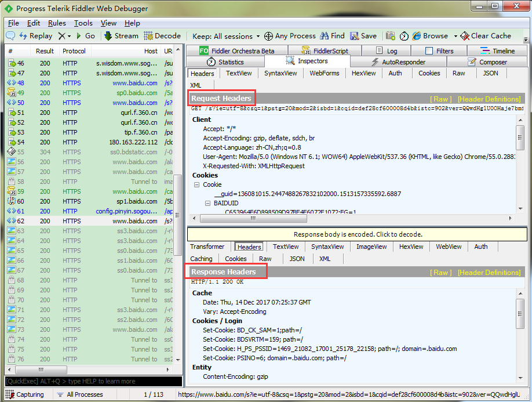Screen dimensions: 532x402
Task: Click the comment speech bubble icon
Action: click(x=10, y=35)
